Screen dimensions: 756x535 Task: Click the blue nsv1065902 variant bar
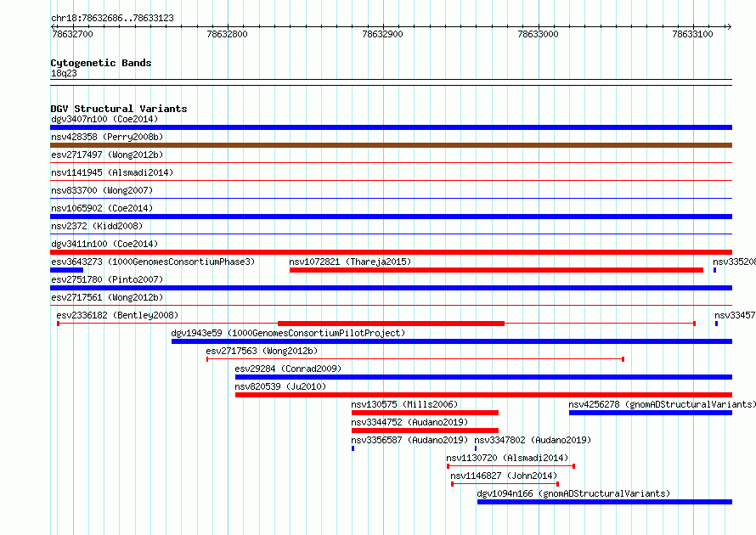click(391, 217)
